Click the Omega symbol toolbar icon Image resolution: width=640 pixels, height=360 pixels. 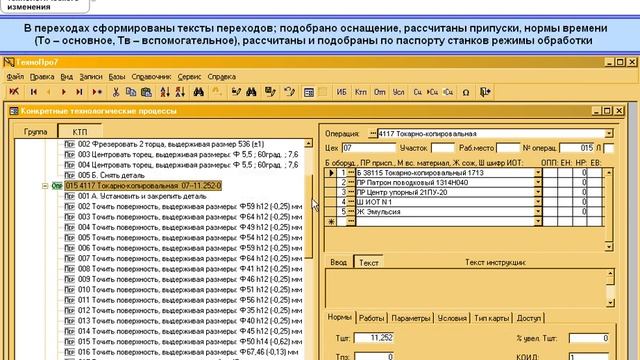pyautogui.click(x=466, y=93)
